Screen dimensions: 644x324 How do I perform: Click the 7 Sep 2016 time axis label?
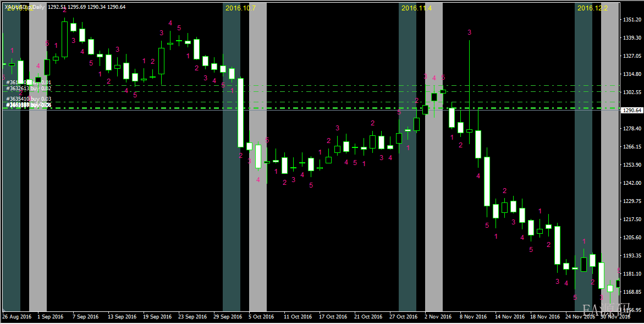pos(85,317)
